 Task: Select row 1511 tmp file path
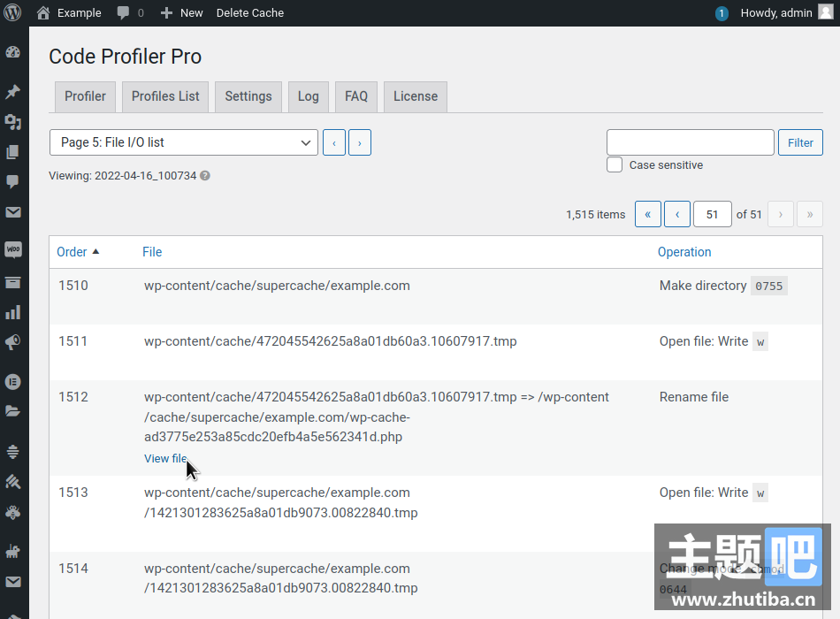pyautogui.click(x=331, y=341)
